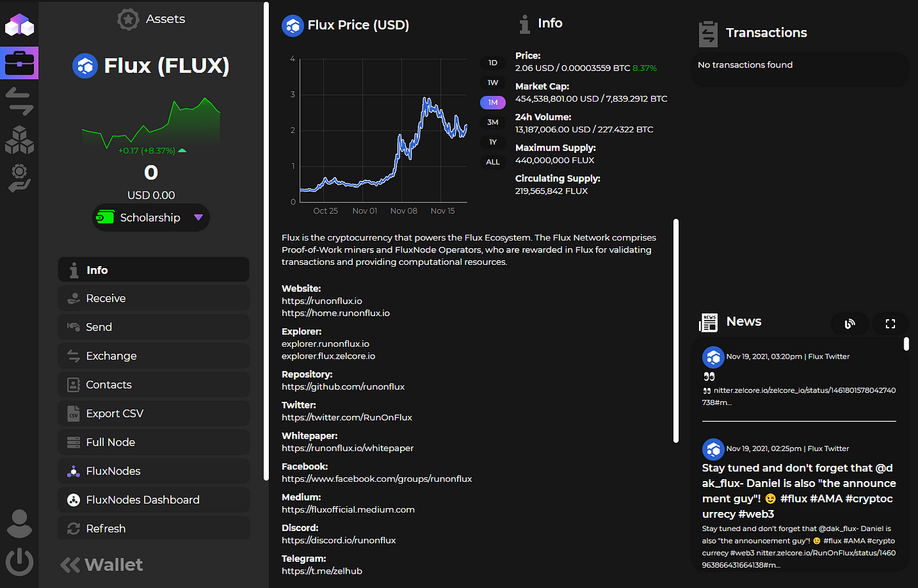Open the ZelCore logo home icon
918x588 pixels.
click(19, 25)
